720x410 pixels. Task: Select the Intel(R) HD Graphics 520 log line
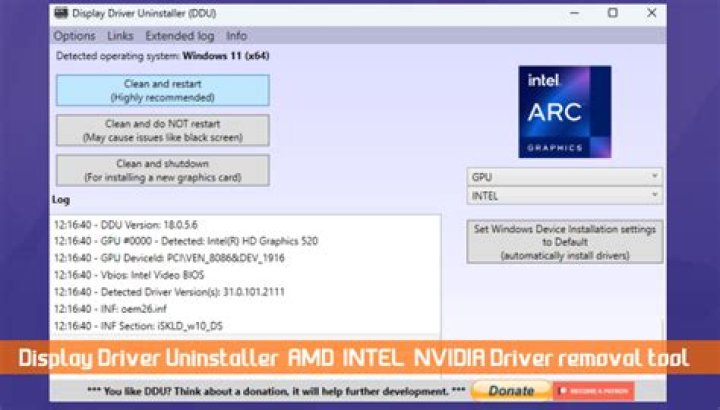coord(186,241)
